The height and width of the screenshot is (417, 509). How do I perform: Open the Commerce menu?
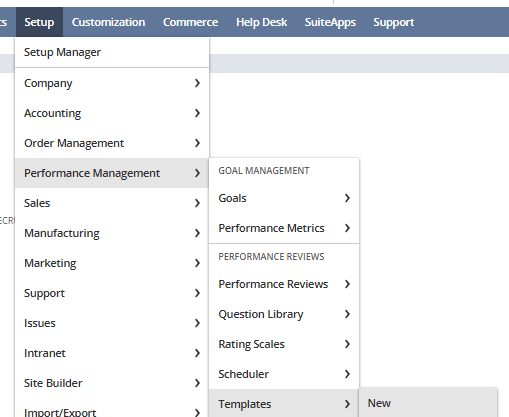(x=190, y=22)
